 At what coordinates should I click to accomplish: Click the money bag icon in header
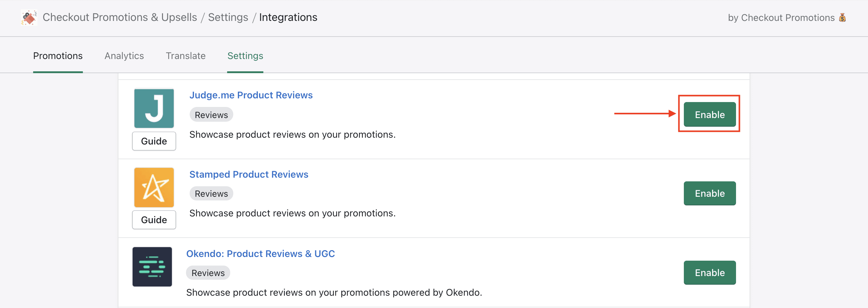click(x=842, y=18)
